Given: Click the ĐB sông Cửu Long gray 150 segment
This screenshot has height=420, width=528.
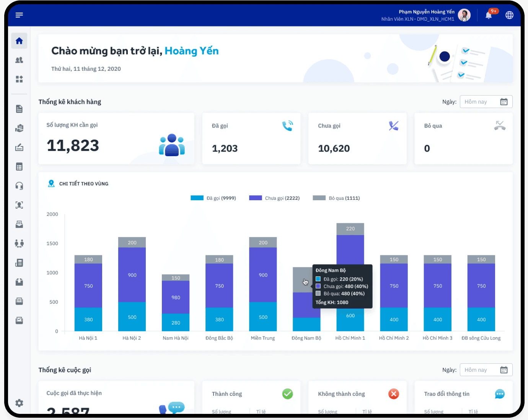Looking at the screenshot, I should (x=481, y=260).
